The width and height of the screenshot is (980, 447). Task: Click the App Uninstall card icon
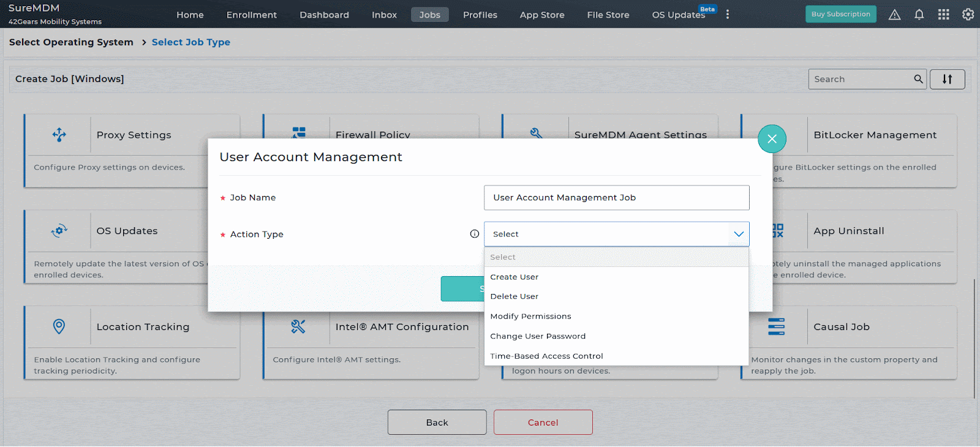777,231
